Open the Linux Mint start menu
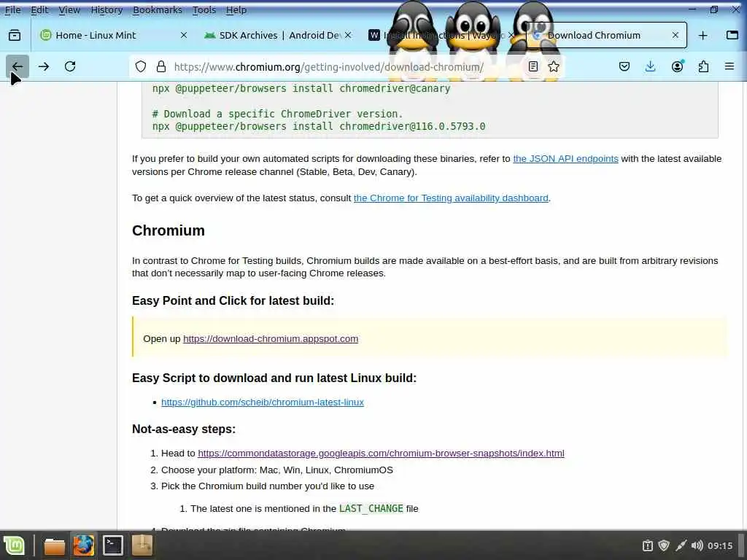The image size is (747, 560). coord(15,545)
